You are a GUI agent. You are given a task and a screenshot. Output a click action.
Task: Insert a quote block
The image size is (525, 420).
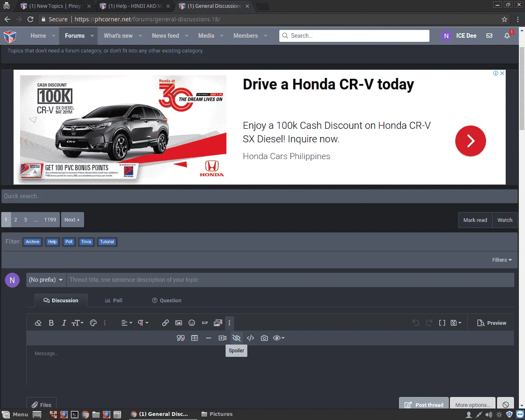coord(180,338)
